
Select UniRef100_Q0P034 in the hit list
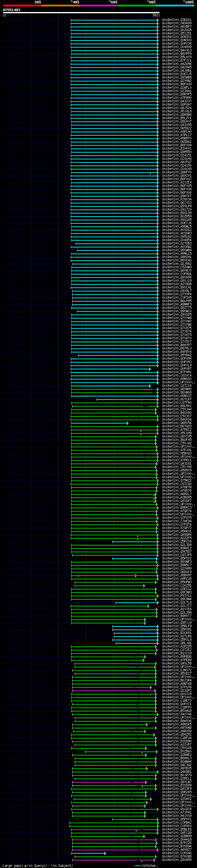(177, 43)
